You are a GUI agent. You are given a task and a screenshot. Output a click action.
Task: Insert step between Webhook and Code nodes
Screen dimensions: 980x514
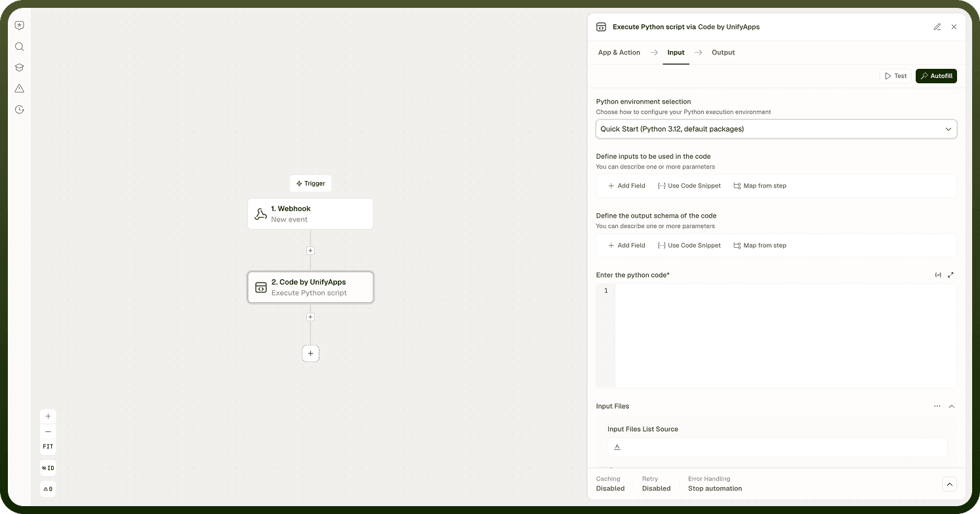click(x=310, y=250)
